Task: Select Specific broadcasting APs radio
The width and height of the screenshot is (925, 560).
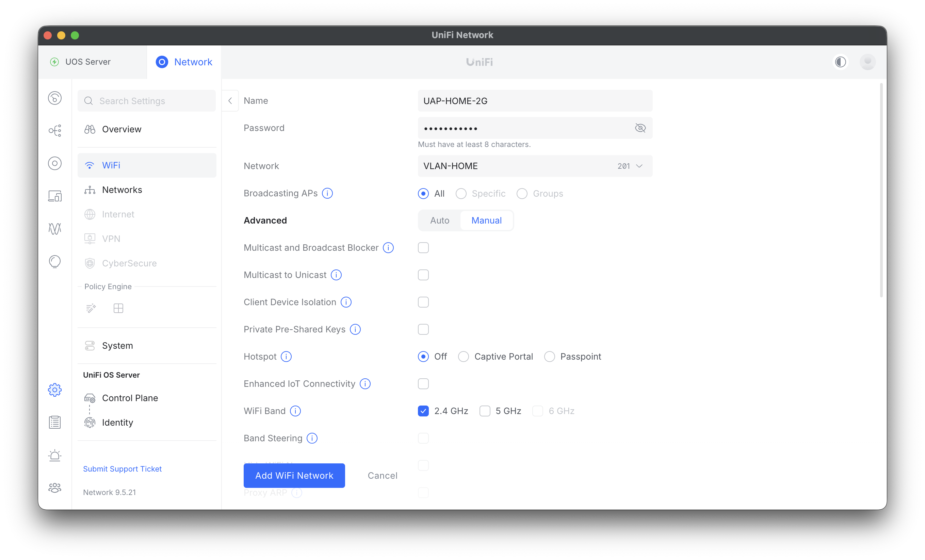Action: [x=461, y=194]
